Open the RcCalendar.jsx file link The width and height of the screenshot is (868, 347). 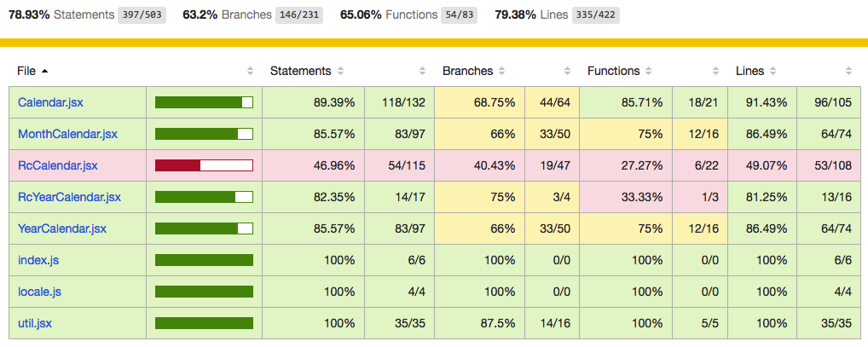pyautogui.click(x=58, y=165)
